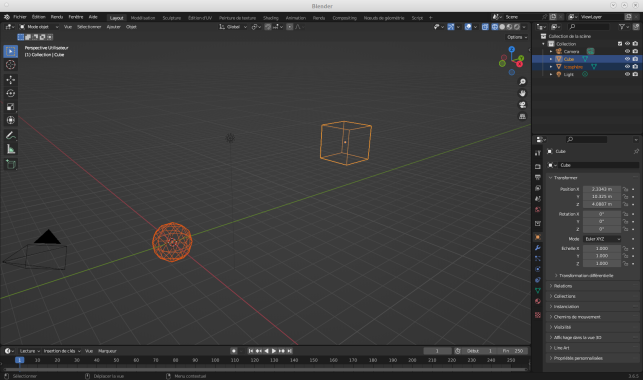Toggle lock for Position X
The height and width of the screenshot is (380, 643).
click(x=625, y=189)
